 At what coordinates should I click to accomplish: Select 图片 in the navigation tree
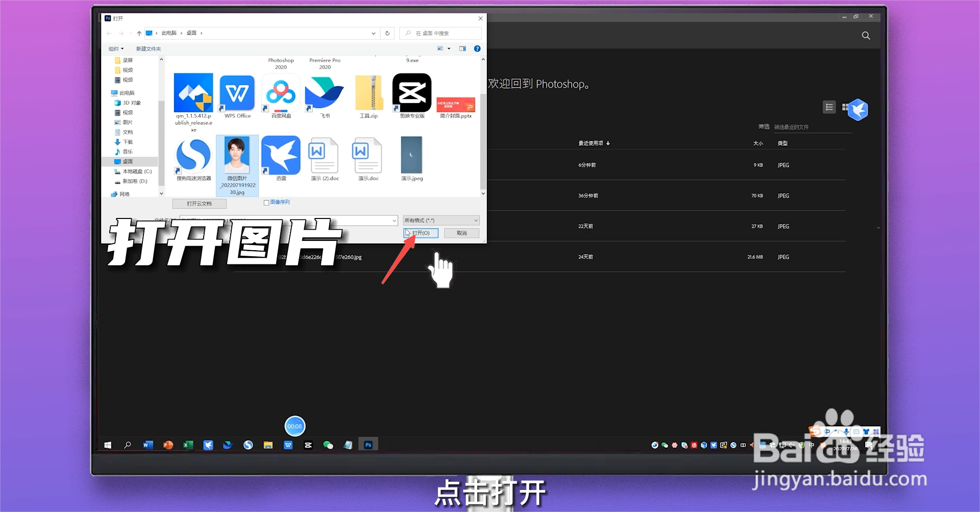pyautogui.click(x=124, y=123)
